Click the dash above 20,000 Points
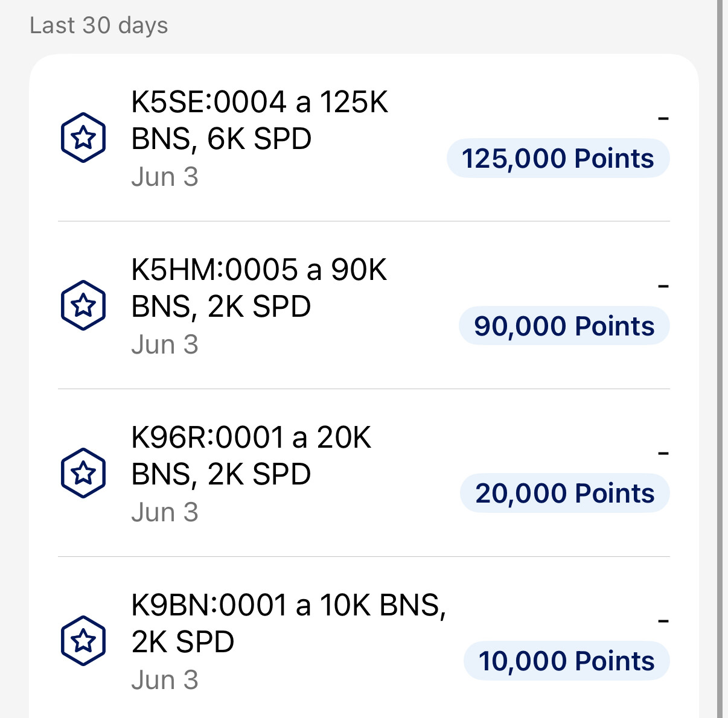Viewport: 728px width, 718px height. tap(663, 453)
